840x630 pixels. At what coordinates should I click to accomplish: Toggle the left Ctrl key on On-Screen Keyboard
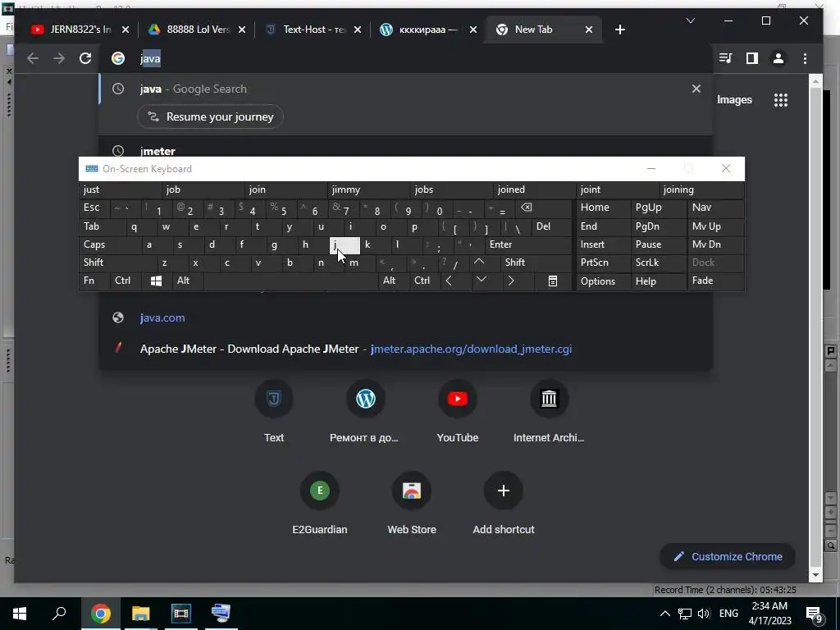(x=126, y=281)
